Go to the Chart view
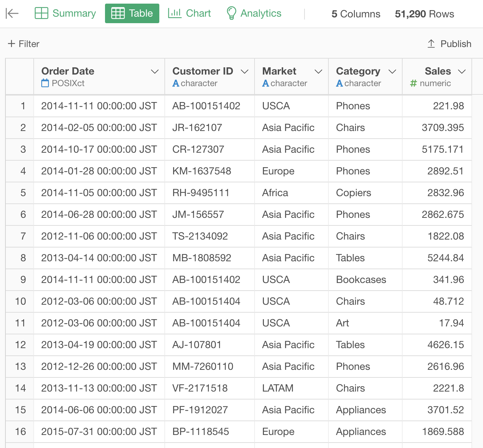 pyautogui.click(x=189, y=13)
